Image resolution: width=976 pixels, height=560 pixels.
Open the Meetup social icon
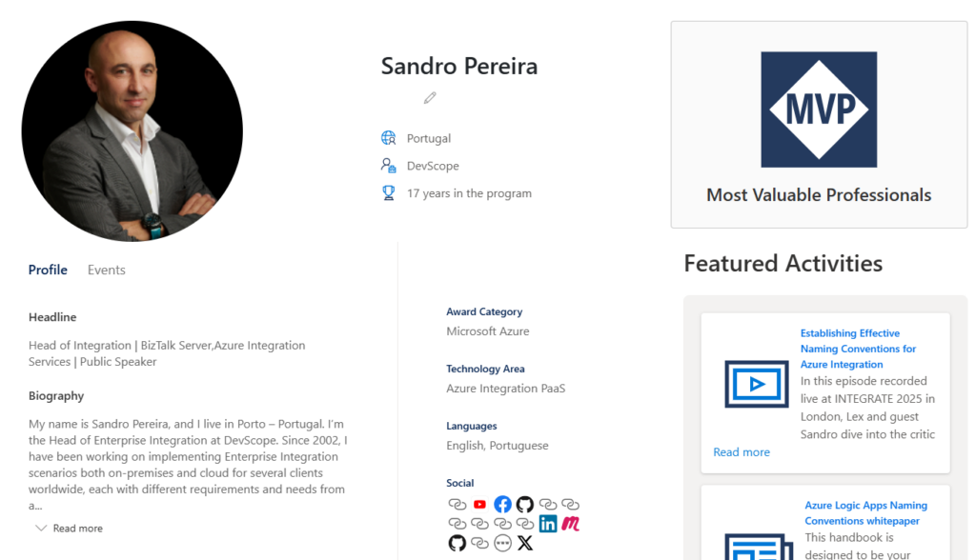click(570, 524)
